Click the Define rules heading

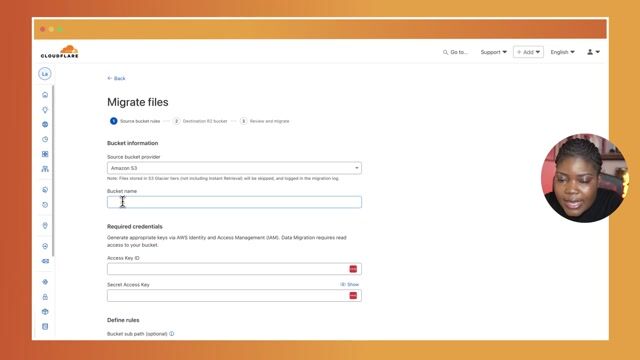[x=123, y=320]
